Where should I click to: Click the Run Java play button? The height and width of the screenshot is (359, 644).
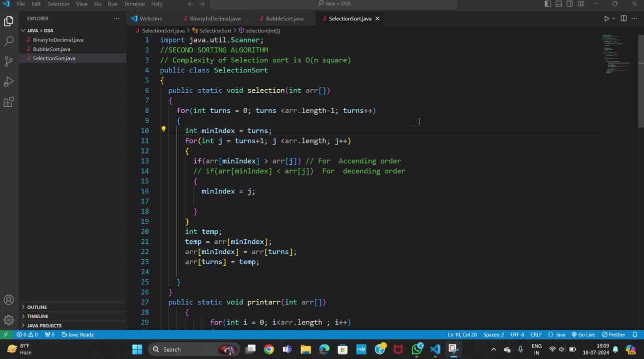coord(606,18)
